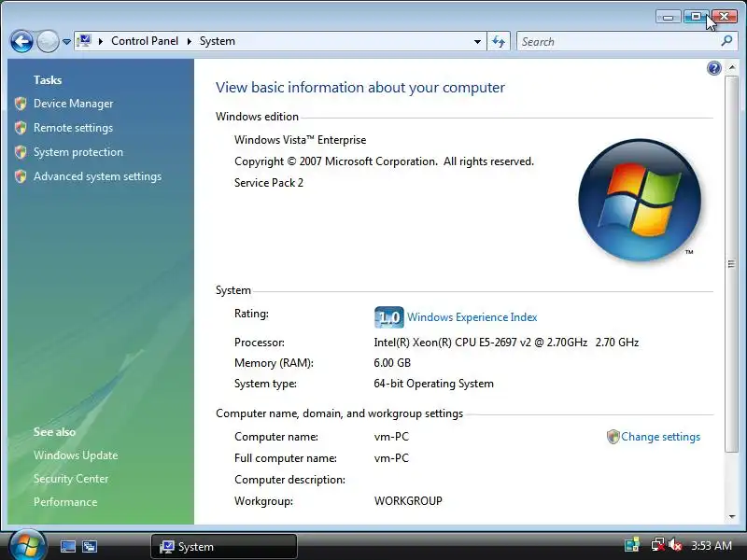The image size is (747, 560).
Task: Click the muted volume tray icon
Action: [675, 545]
